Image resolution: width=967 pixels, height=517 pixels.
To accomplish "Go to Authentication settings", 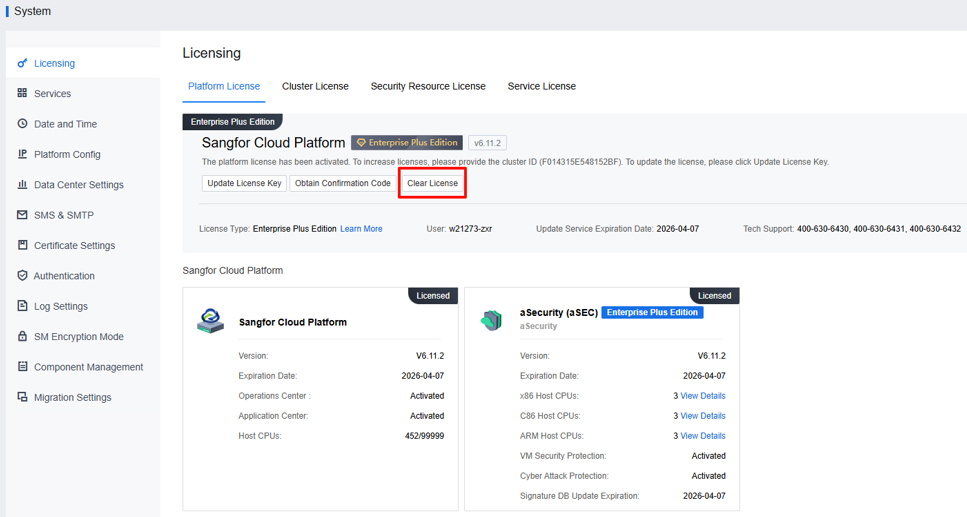I will pos(83,276).
